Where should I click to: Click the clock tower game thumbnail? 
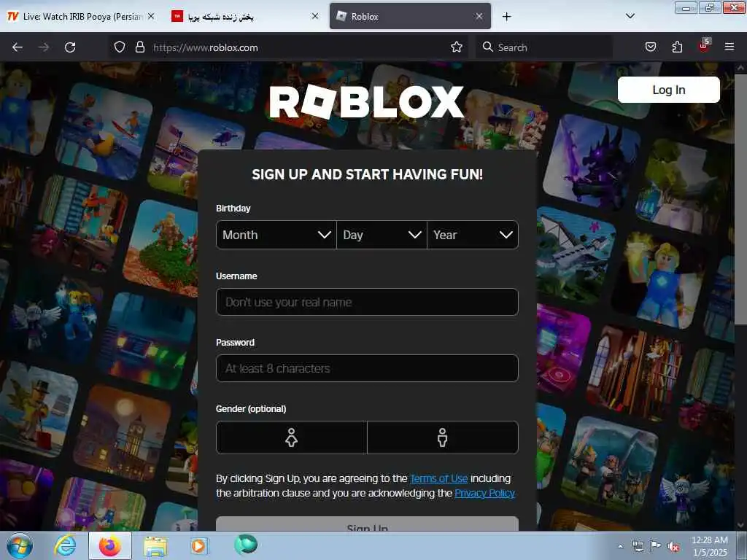[123, 434]
